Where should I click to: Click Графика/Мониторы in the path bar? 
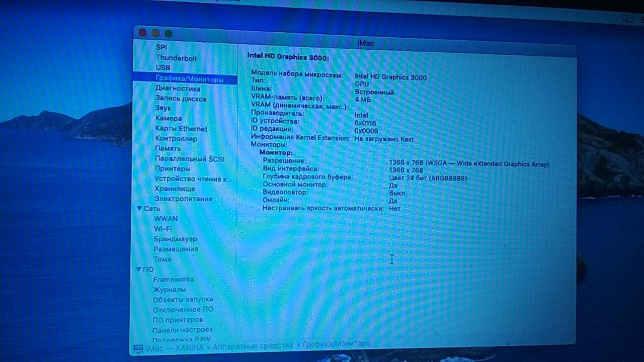click(337, 343)
